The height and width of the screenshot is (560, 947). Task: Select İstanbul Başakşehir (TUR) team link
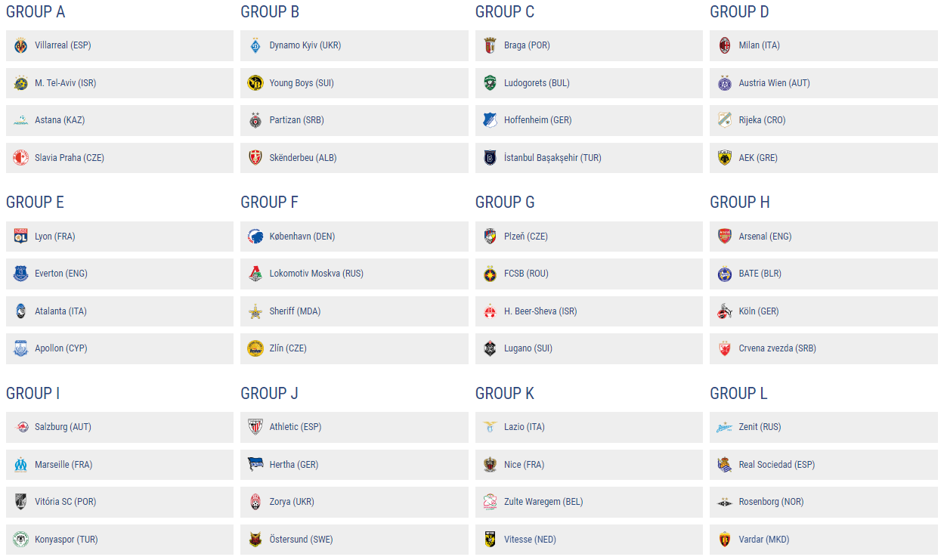(x=552, y=158)
